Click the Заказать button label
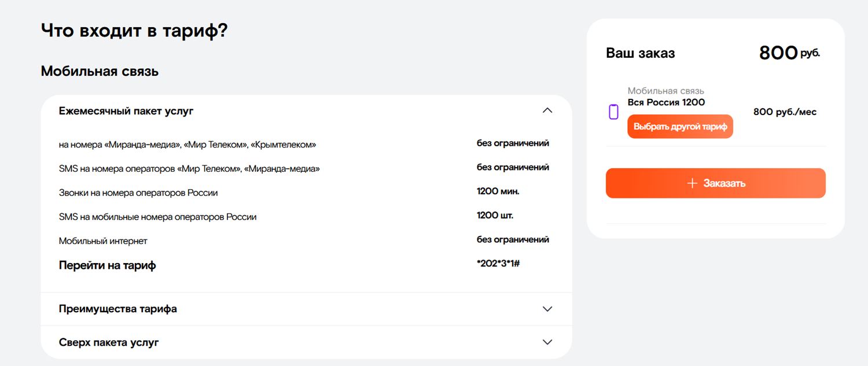This screenshot has width=868, height=366. (x=724, y=183)
